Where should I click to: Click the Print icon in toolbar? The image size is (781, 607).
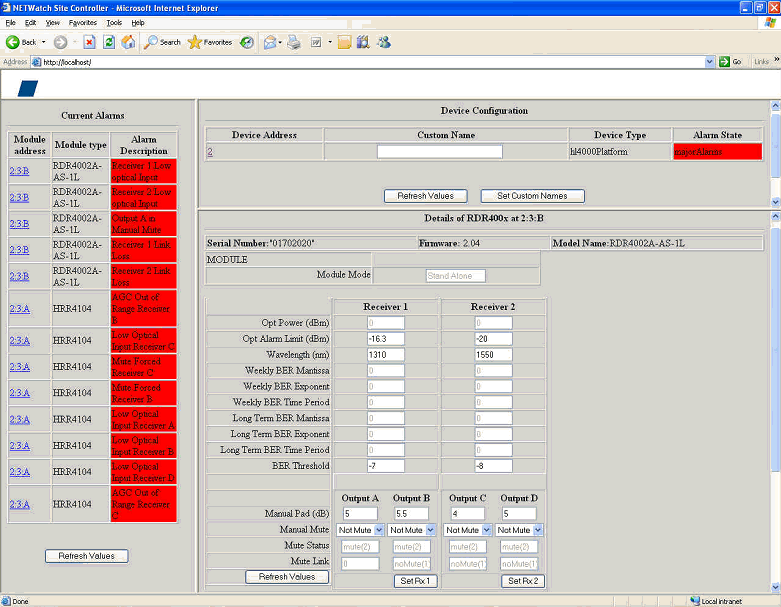(294, 42)
